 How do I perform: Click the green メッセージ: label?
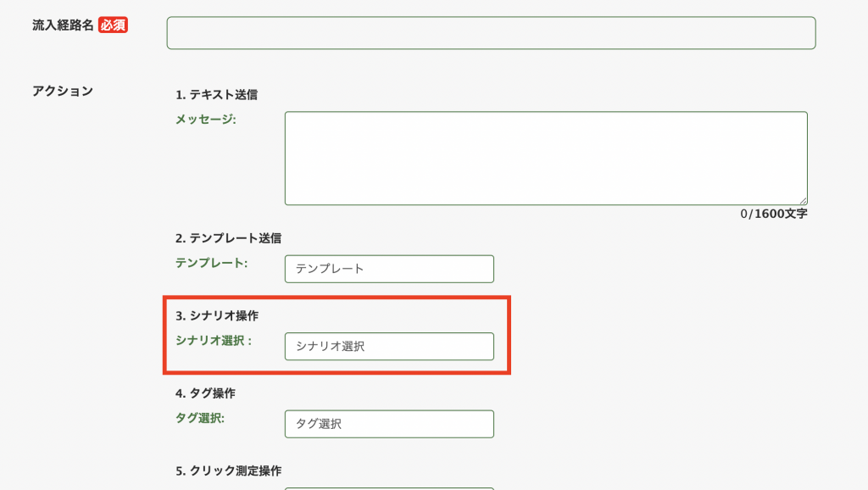[x=206, y=119]
